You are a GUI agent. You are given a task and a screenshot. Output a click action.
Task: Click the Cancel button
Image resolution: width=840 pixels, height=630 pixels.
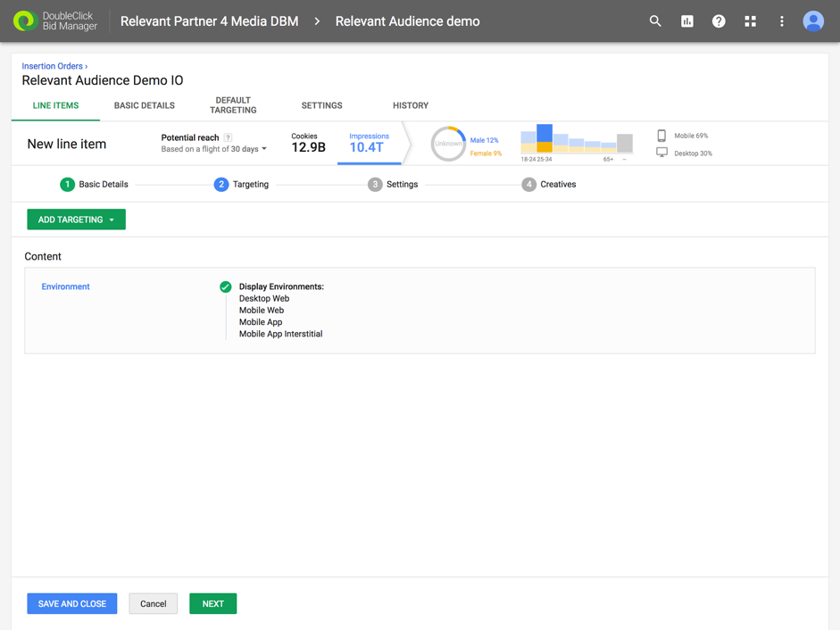154,604
